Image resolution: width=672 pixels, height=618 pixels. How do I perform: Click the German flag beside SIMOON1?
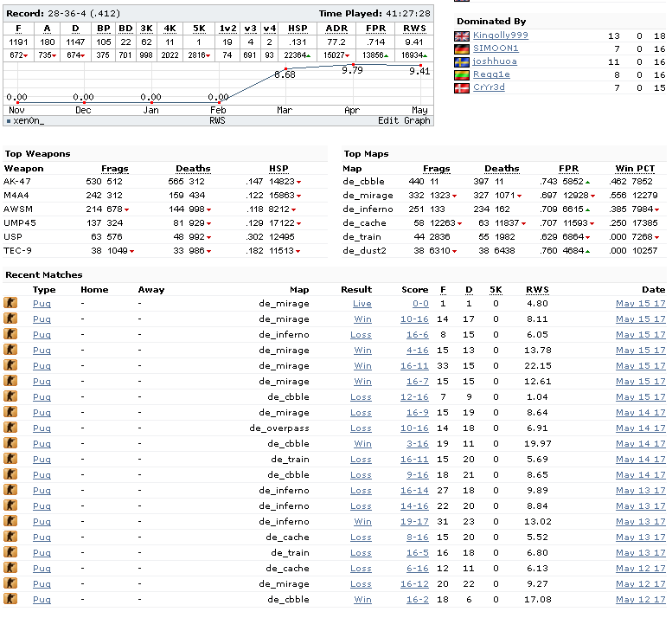point(462,49)
